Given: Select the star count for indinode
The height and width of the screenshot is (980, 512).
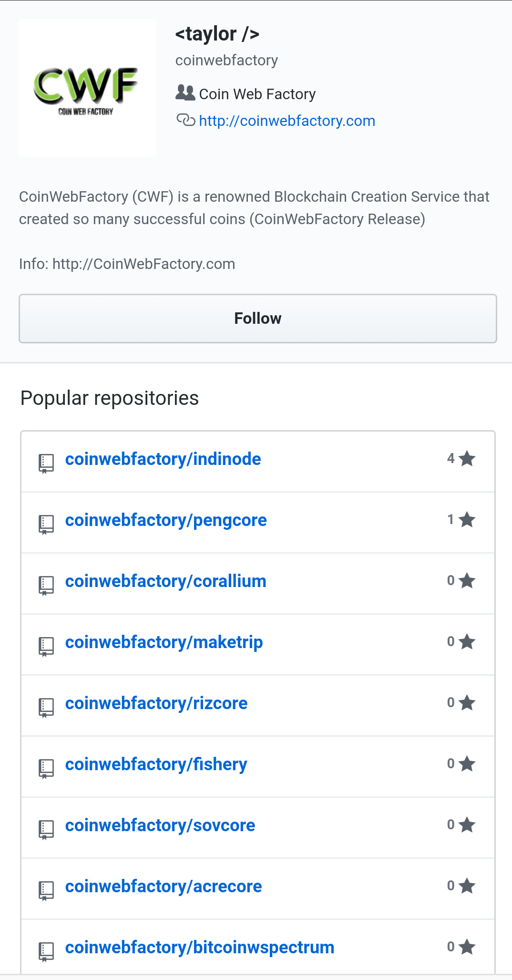Looking at the screenshot, I should click(x=451, y=458).
